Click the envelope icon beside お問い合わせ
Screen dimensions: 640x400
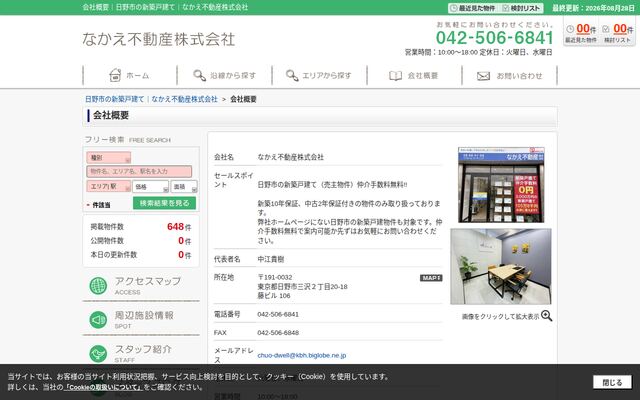pos(483,76)
